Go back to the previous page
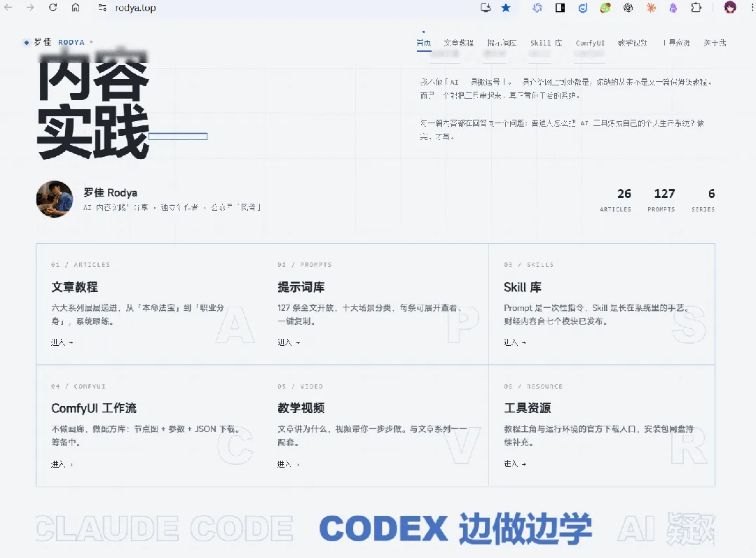The width and height of the screenshot is (756, 558). [x=8, y=8]
